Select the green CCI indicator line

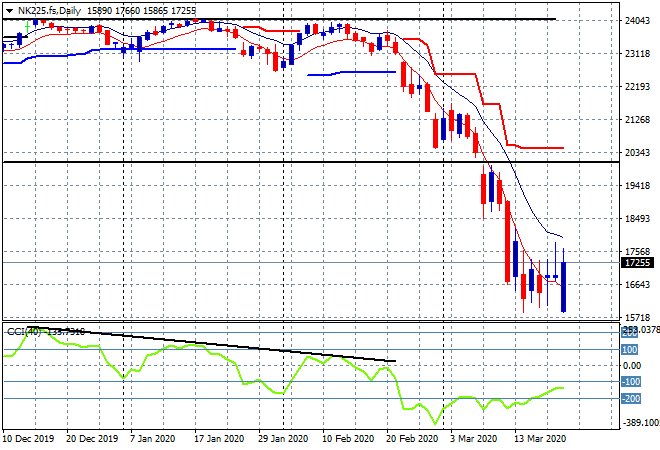(283, 375)
